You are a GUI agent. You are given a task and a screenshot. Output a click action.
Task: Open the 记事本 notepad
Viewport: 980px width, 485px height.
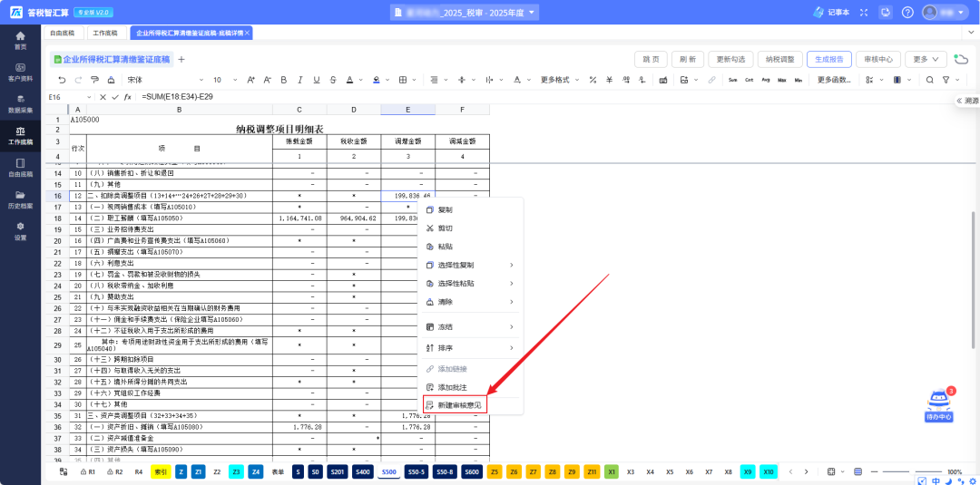(831, 12)
